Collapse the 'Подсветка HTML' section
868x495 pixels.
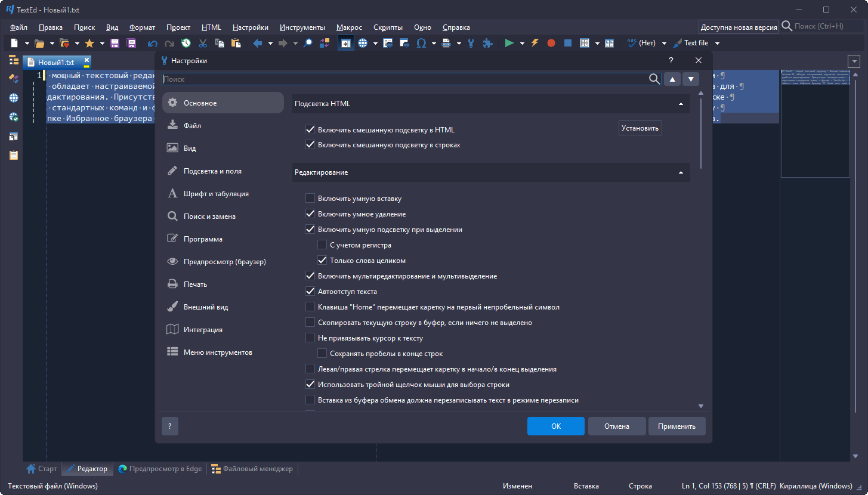(681, 104)
